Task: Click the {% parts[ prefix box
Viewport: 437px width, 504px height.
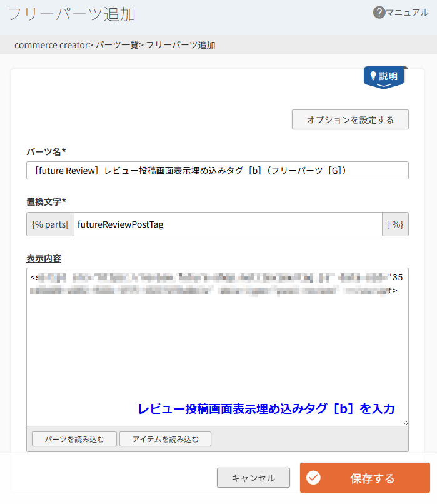Action: pos(50,224)
